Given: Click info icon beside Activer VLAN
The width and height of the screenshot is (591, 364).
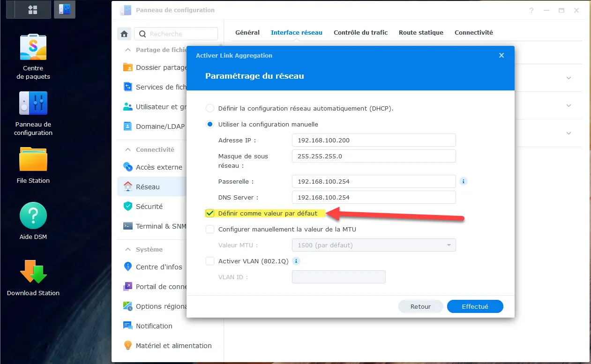Looking at the screenshot, I should tap(296, 261).
